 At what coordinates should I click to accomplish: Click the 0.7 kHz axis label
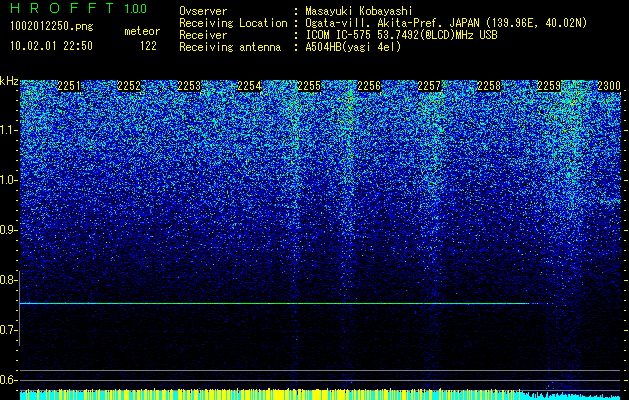pos(7,330)
